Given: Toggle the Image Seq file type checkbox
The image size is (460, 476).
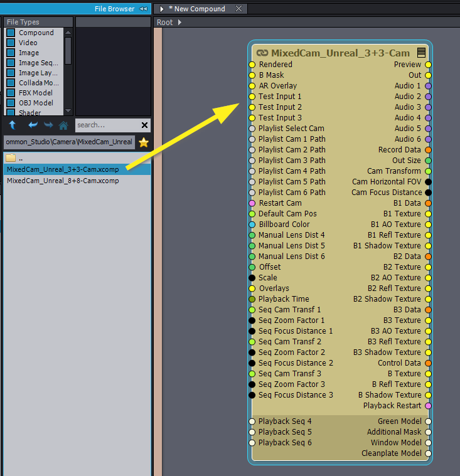Looking at the screenshot, I should coord(11,63).
